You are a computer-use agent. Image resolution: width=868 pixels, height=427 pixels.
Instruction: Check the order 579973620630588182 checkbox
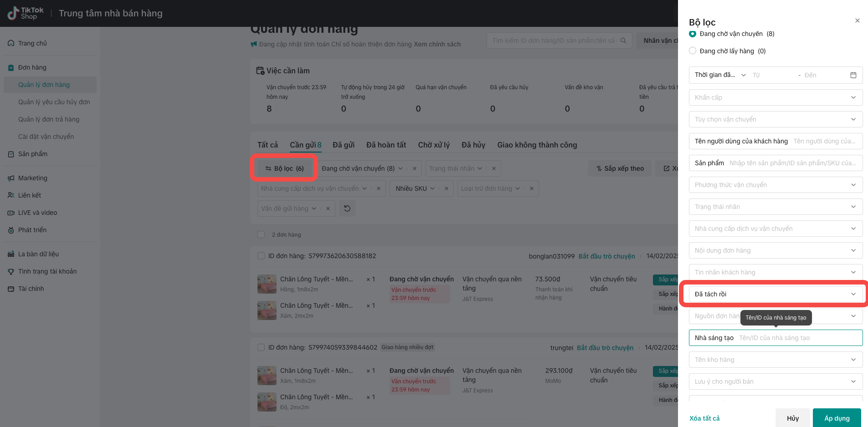click(x=261, y=256)
